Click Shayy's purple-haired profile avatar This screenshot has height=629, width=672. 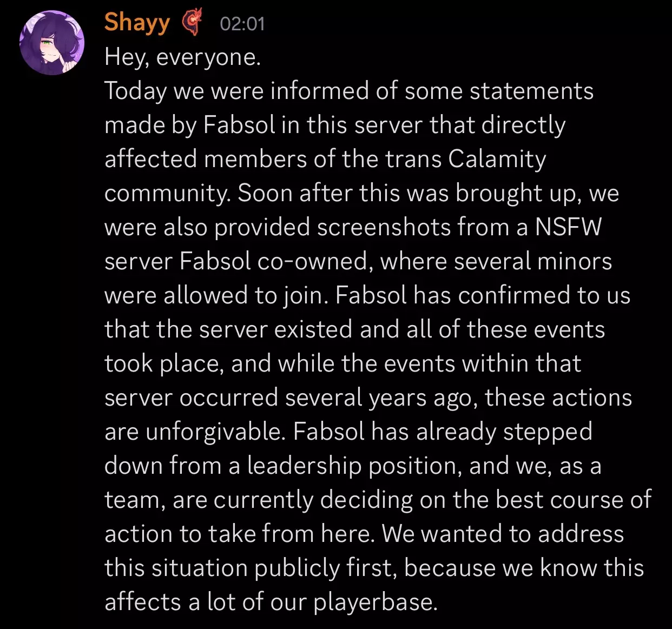click(52, 42)
